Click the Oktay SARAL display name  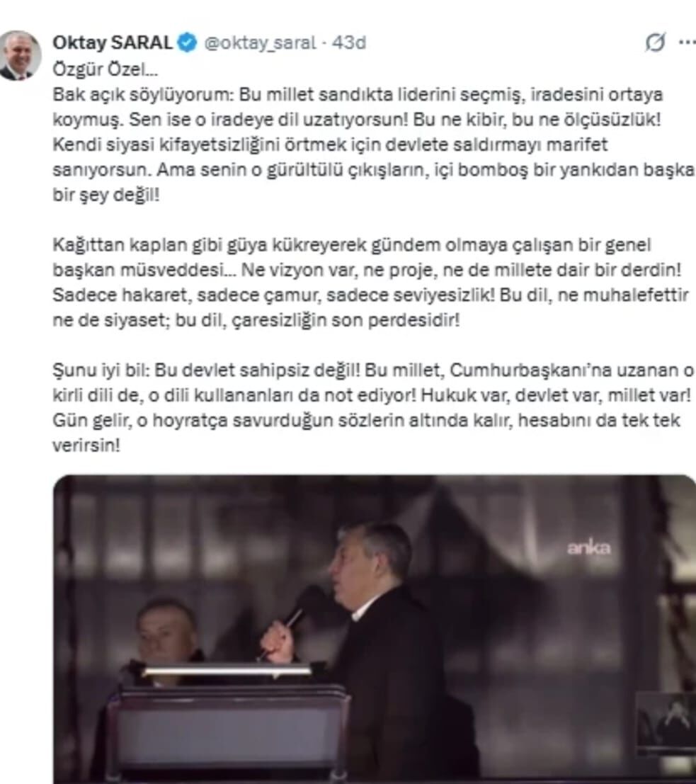pyautogui.click(x=113, y=42)
